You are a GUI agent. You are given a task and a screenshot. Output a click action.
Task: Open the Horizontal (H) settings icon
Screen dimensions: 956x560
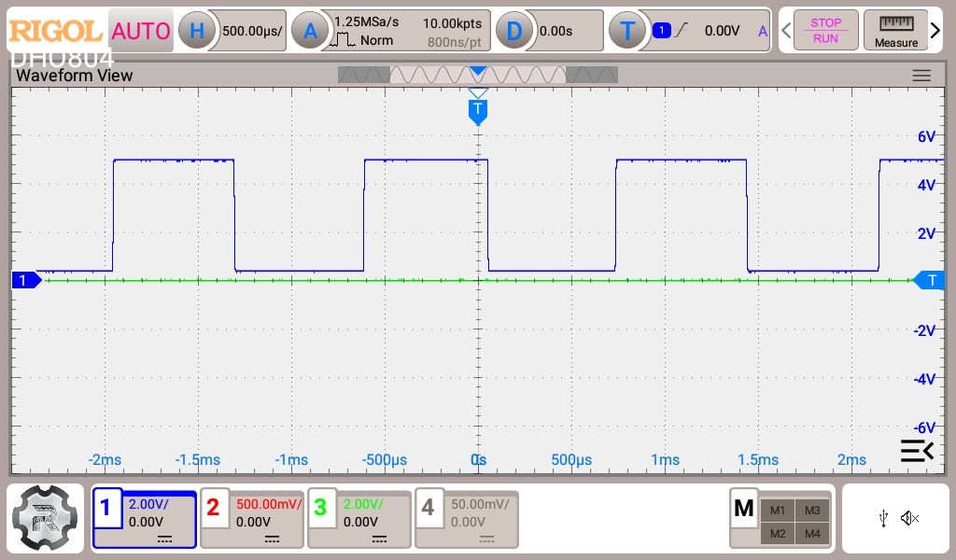(196, 31)
